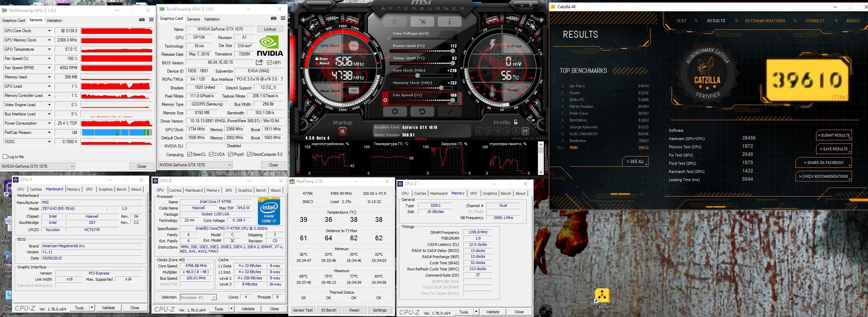Open Tools dropdown arrow in CPU-Z Memory window
The height and width of the screenshot is (317, 868).
(x=476, y=312)
